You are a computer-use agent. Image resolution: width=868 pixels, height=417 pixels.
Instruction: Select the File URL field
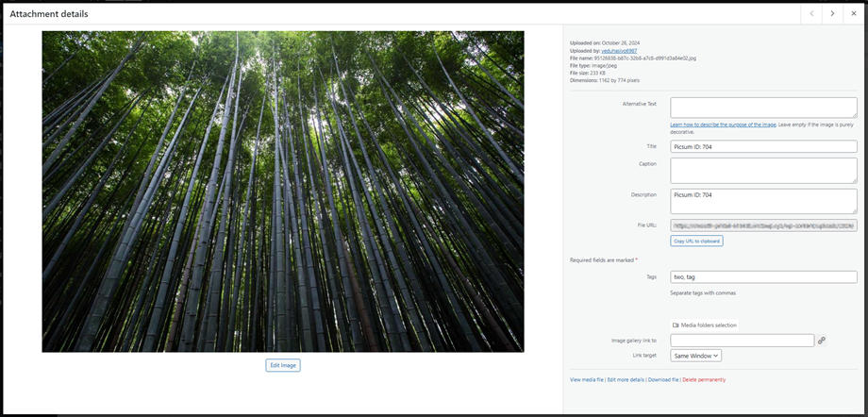tap(762, 225)
